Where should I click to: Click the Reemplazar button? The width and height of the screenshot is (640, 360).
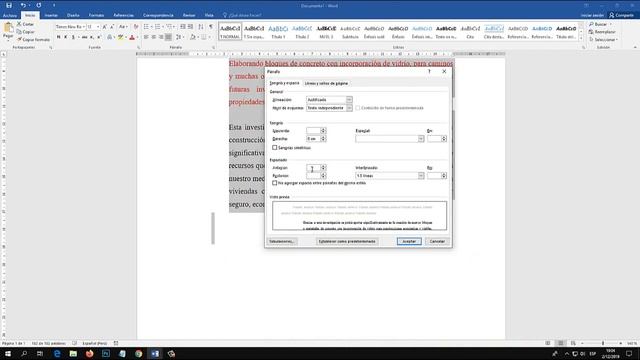tap(602, 32)
